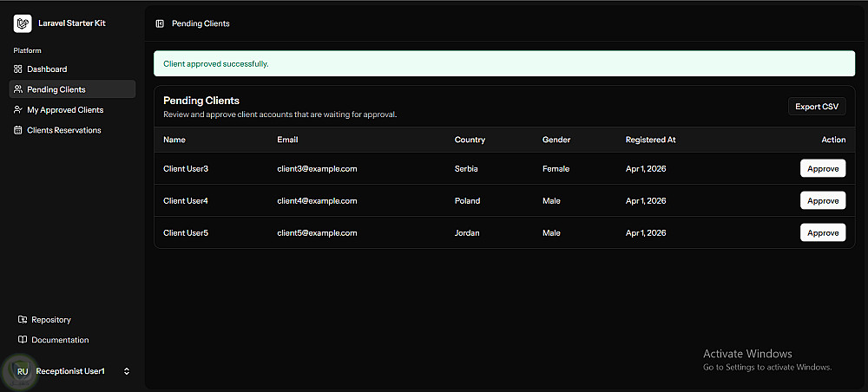
Task: Click the Country column header
Action: pos(470,140)
